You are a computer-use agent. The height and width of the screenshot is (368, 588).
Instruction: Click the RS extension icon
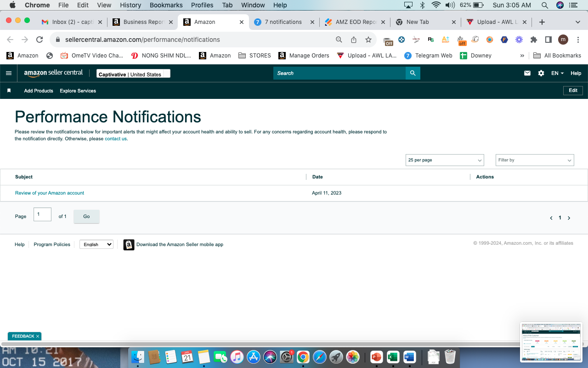click(431, 40)
